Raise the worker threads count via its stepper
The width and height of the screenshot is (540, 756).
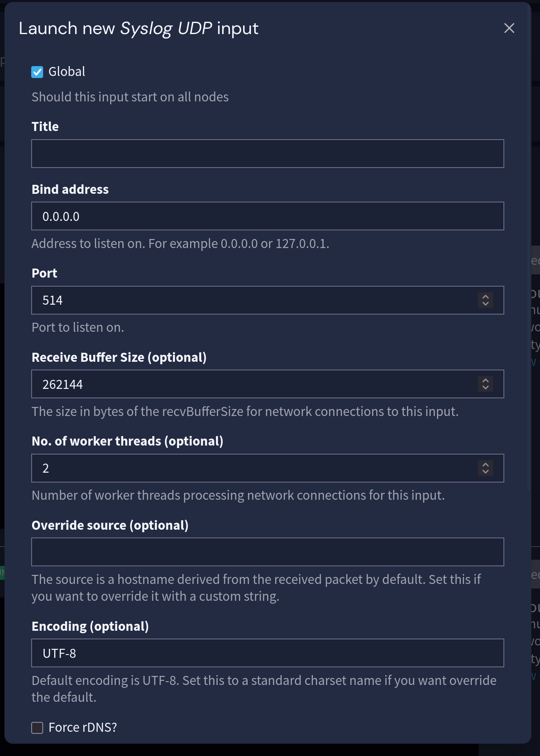[485, 465]
